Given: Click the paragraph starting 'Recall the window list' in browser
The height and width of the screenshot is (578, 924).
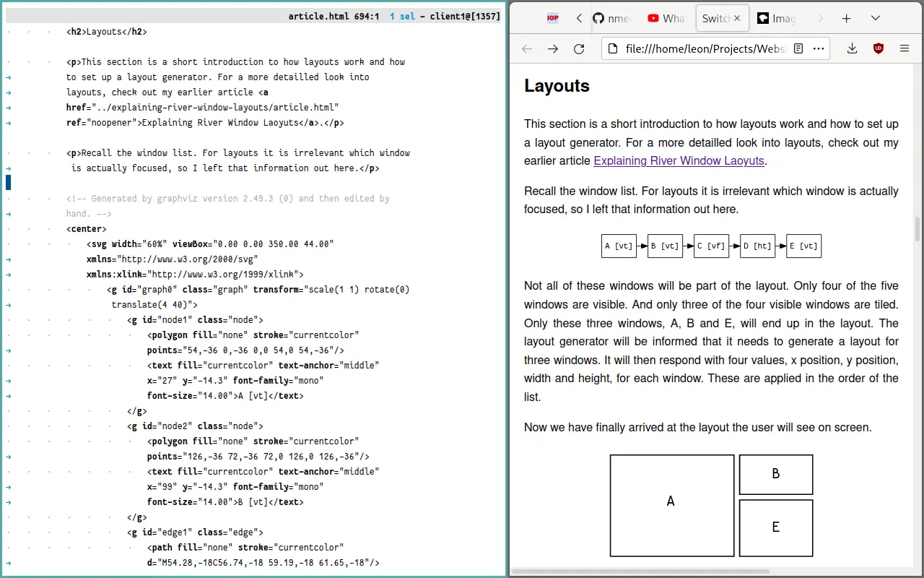Looking at the screenshot, I should coord(711,200).
